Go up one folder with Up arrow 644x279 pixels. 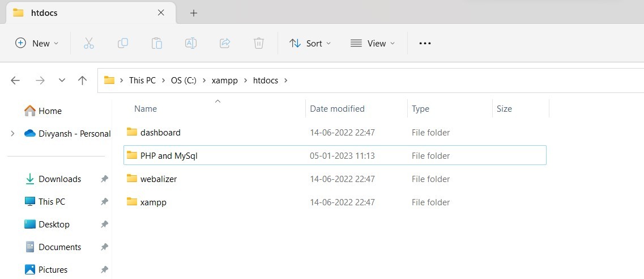[x=82, y=81]
